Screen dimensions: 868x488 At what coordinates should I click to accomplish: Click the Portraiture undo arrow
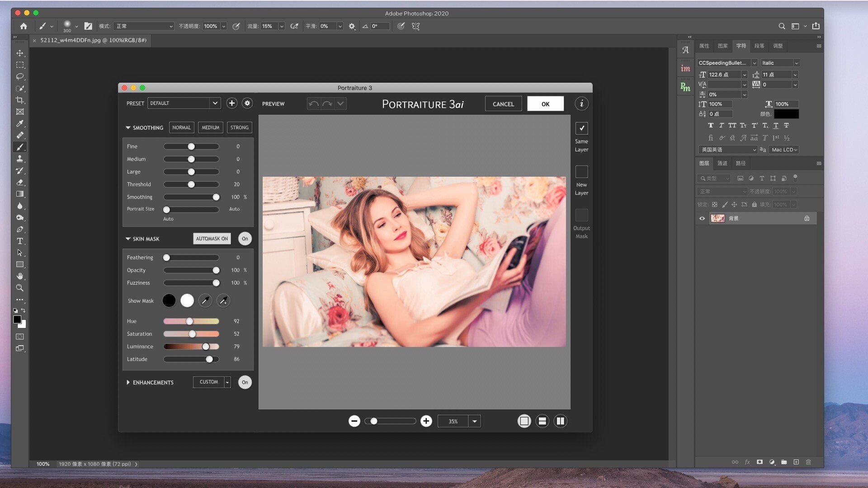tap(314, 104)
